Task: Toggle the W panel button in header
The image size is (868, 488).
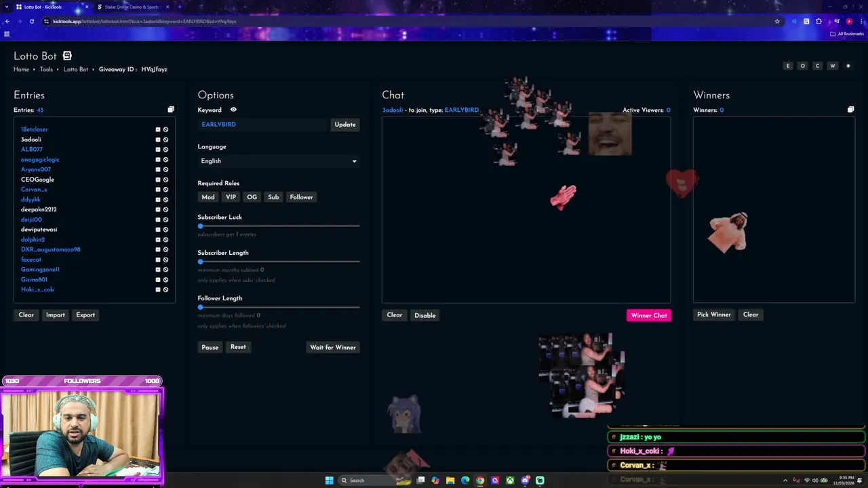Action: click(833, 66)
